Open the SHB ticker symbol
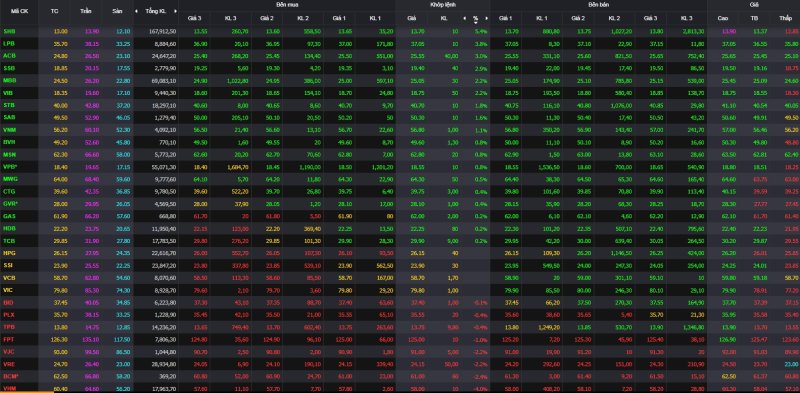 (x=9, y=31)
